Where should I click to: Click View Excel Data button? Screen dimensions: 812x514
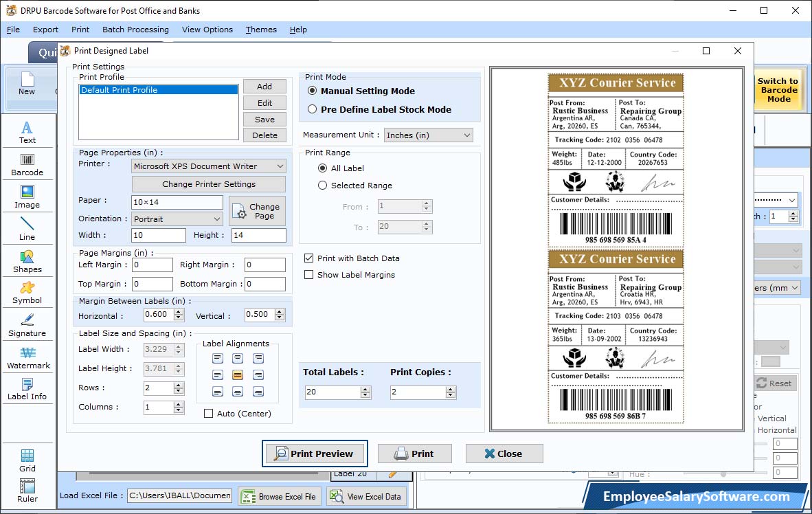click(367, 496)
